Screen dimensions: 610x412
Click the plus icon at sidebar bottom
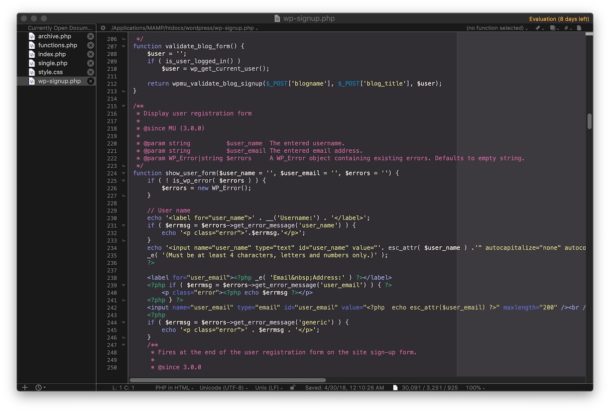pos(25,387)
